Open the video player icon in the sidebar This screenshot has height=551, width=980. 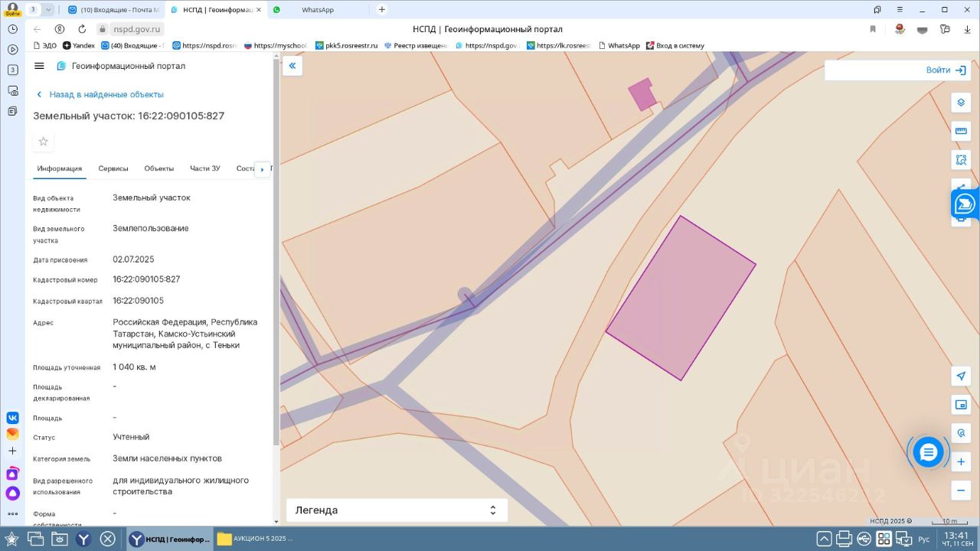pos(12,49)
